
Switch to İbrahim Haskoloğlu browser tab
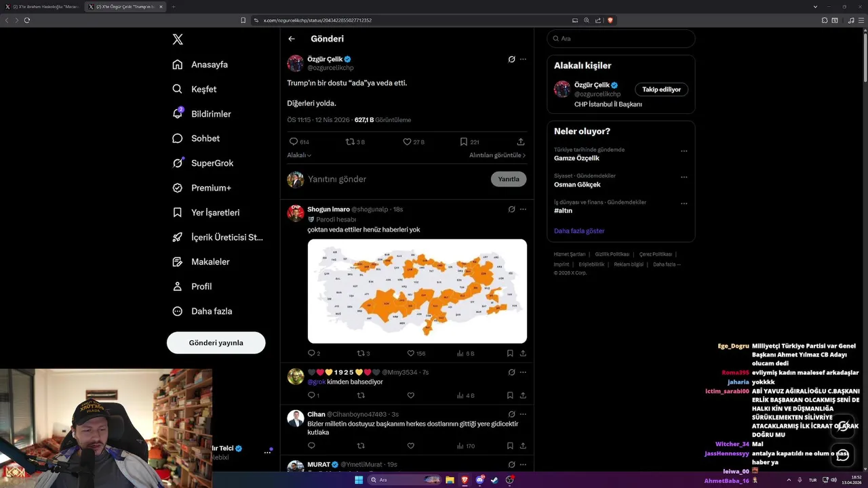pyautogui.click(x=42, y=7)
